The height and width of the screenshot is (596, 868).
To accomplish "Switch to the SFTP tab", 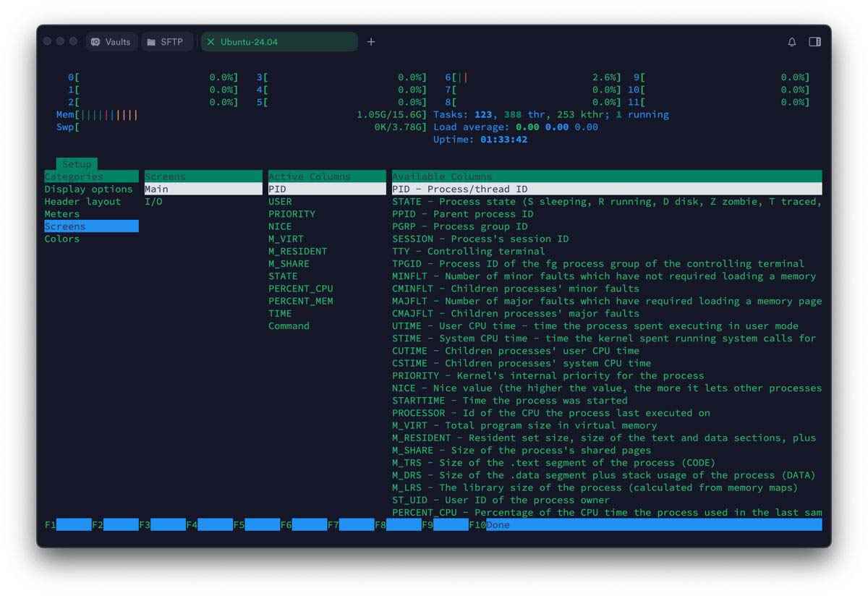I will pos(166,42).
